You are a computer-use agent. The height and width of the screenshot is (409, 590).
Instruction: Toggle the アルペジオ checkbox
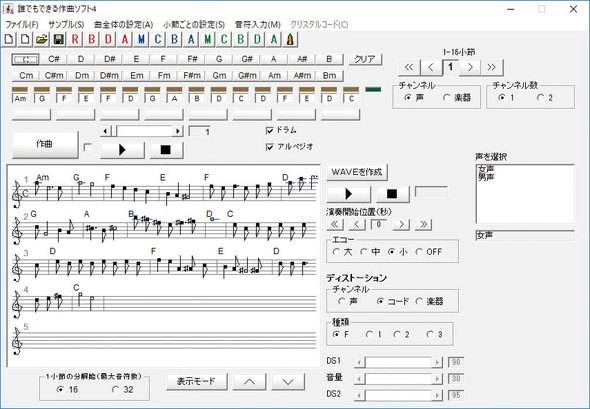pos(269,147)
